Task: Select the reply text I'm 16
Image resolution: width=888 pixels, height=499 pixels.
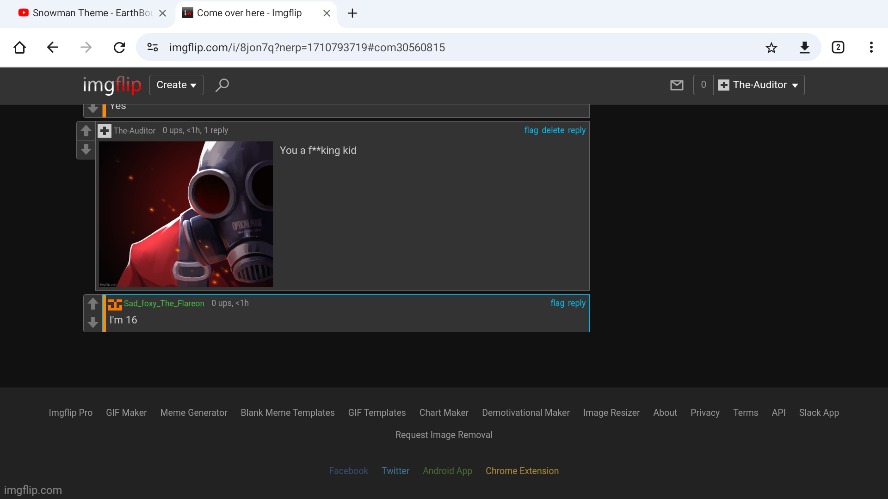Action: pyautogui.click(x=123, y=320)
